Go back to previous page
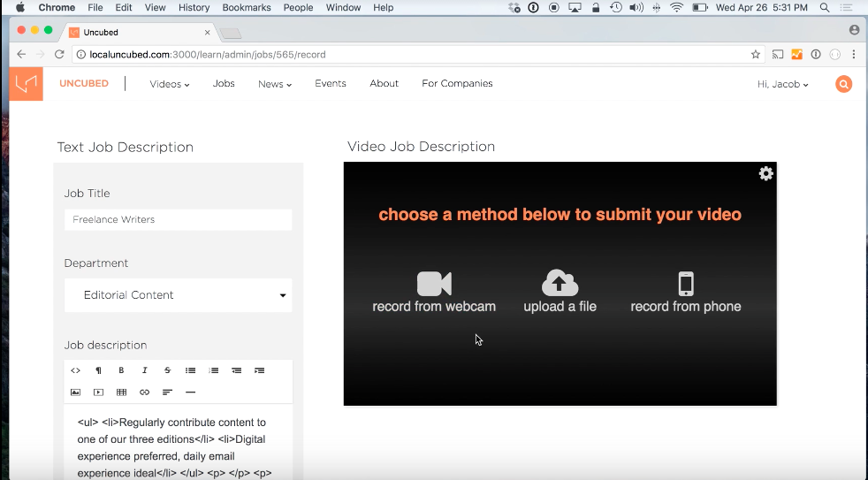Viewport: 868px width, 480px height. [x=21, y=54]
